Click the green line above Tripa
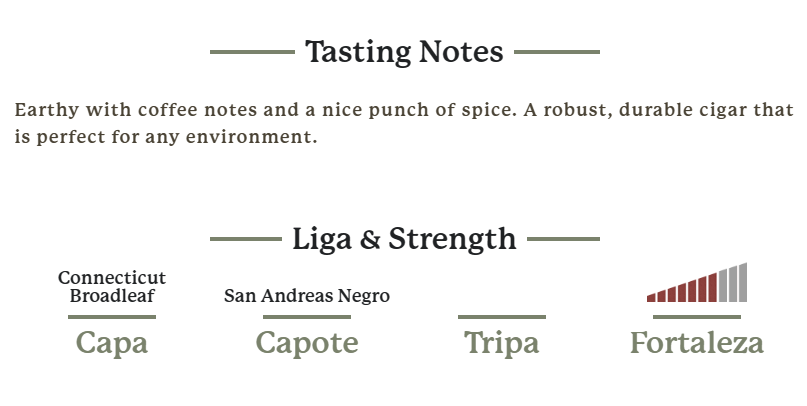The width and height of the screenshot is (807, 406). point(502,317)
